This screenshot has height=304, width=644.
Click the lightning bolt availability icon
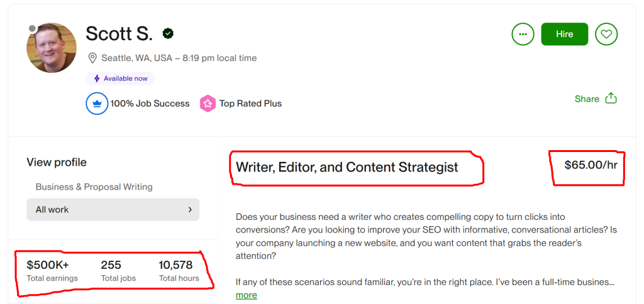tap(97, 79)
